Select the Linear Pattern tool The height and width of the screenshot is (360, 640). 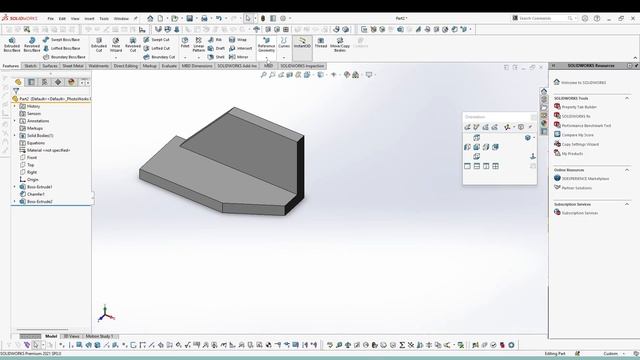[198, 44]
